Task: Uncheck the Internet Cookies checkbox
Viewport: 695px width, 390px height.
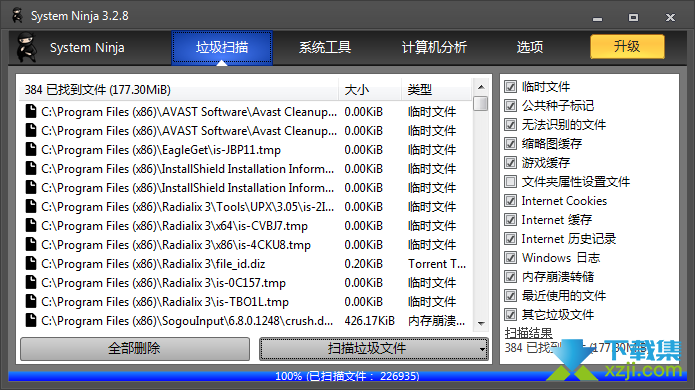Action: point(511,201)
